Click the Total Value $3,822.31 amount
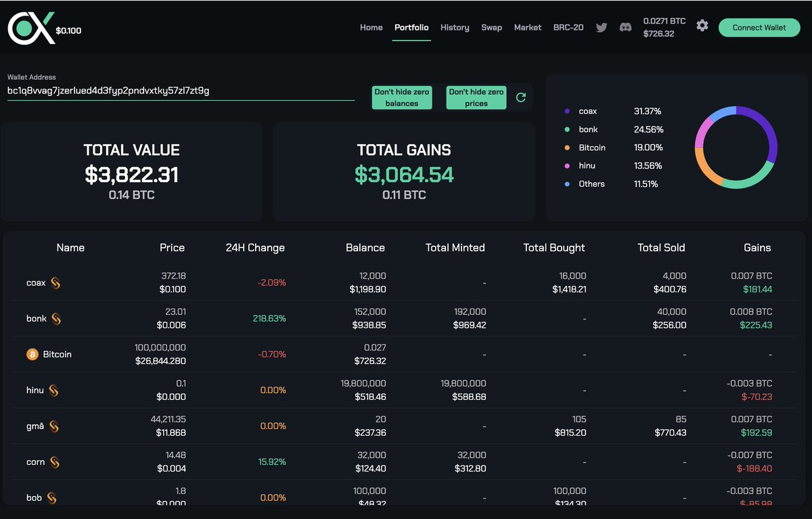This screenshot has height=519, width=812. [131, 175]
